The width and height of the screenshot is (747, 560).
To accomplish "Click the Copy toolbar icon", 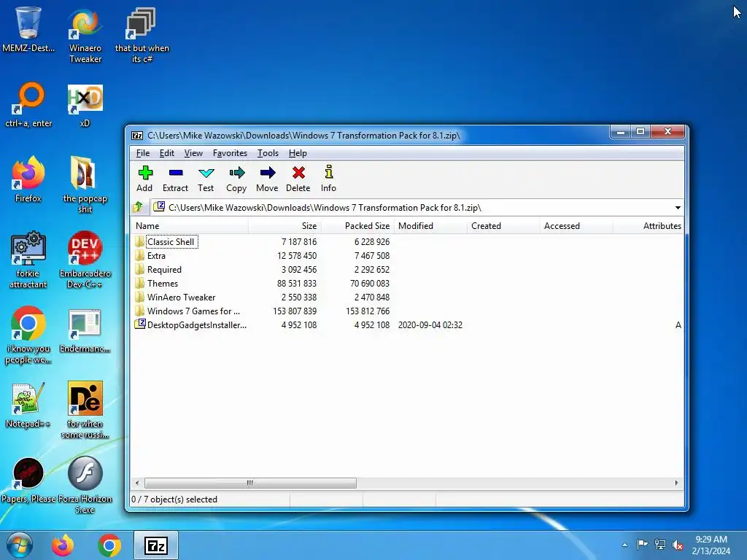I will click(x=236, y=179).
